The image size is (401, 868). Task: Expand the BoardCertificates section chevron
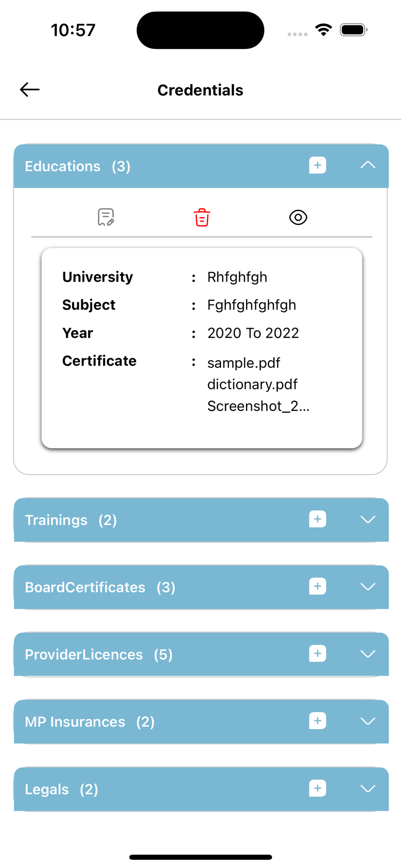(x=368, y=587)
